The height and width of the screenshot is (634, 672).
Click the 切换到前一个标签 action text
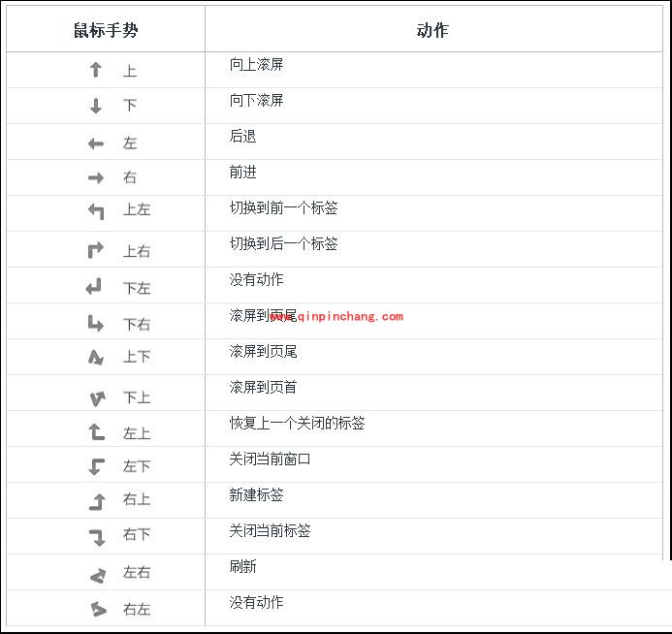(x=284, y=208)
